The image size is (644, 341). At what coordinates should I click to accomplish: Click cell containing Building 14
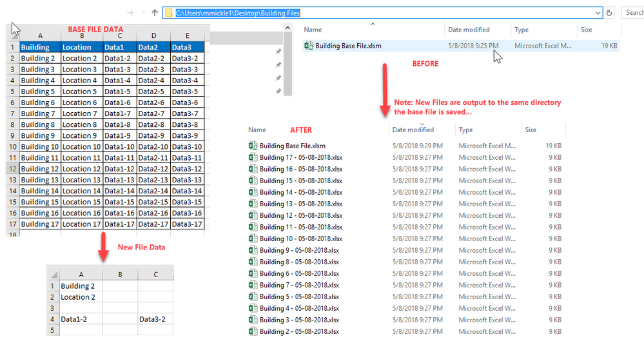click(40, 191)
